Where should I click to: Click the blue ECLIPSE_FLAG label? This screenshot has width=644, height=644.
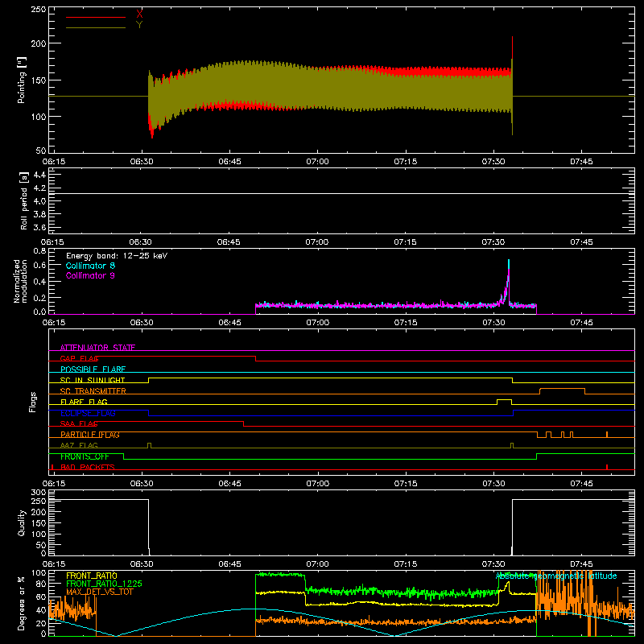click(88, 413)
